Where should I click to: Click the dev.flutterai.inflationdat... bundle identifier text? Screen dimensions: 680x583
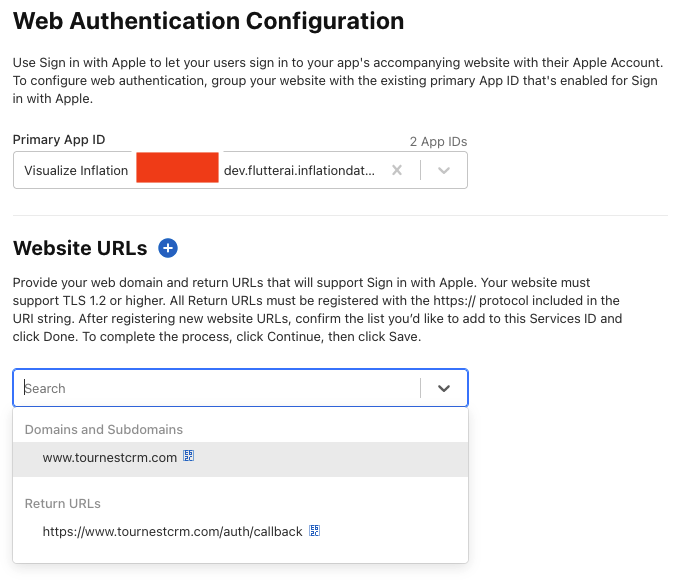point(299,170)
